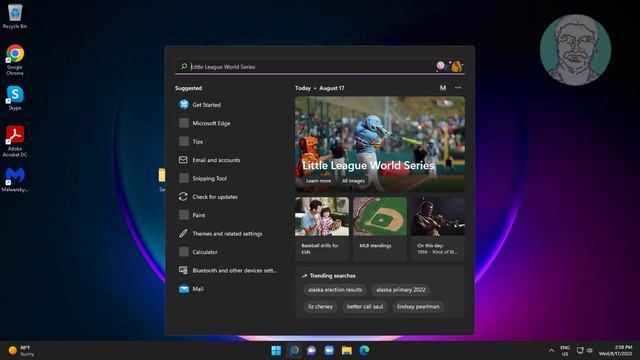Select Microsoft Edge text in suggestions
The image size is (640, 360).
tap(211, 123)
